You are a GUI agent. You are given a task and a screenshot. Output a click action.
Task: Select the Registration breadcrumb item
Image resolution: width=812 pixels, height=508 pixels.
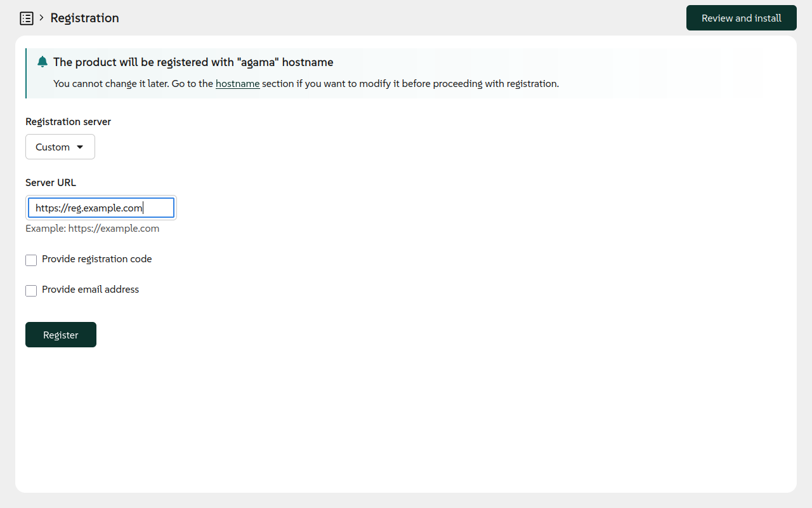tap(84, 18)
